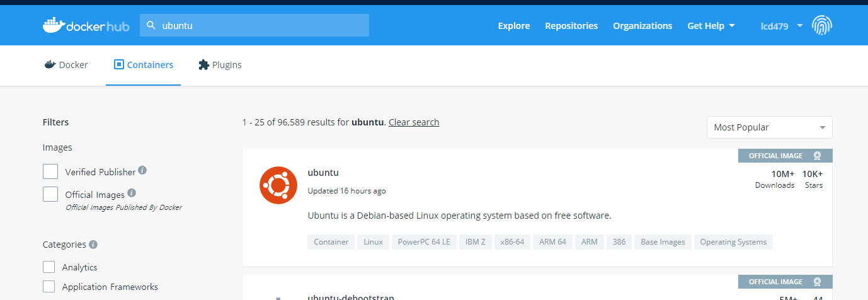The height and width of the screenshot is (300, 868).
Task: Click the Docker tab whale icon
Action: pyautogui.click(x=50, y=64)
